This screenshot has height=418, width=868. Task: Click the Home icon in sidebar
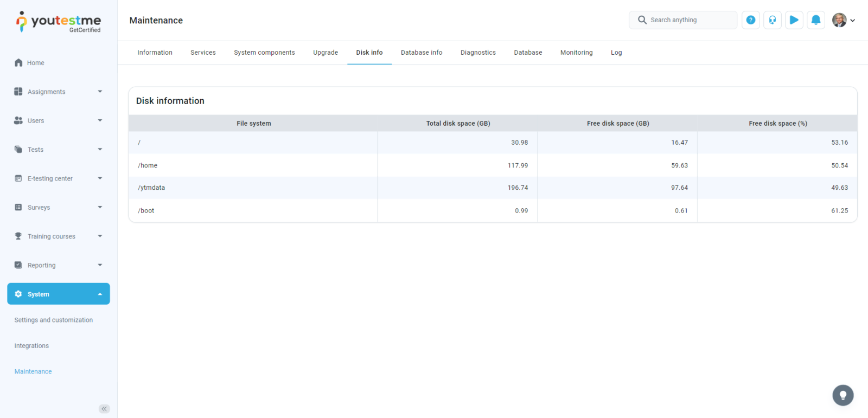(x=19, y=63)
